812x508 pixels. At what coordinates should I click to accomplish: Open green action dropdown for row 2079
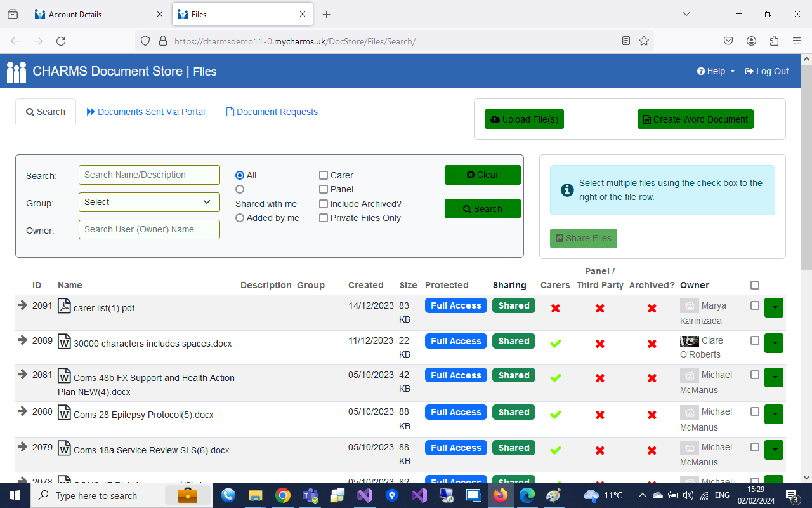[774, 450]
